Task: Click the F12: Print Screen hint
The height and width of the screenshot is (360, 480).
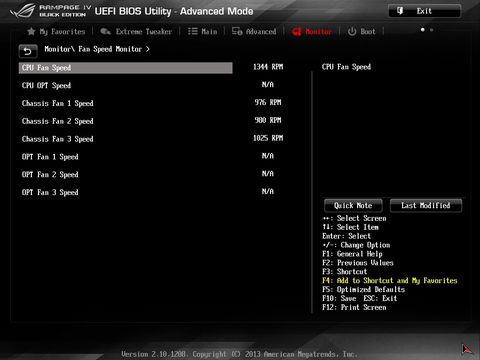Action: (x=354, y=307)
